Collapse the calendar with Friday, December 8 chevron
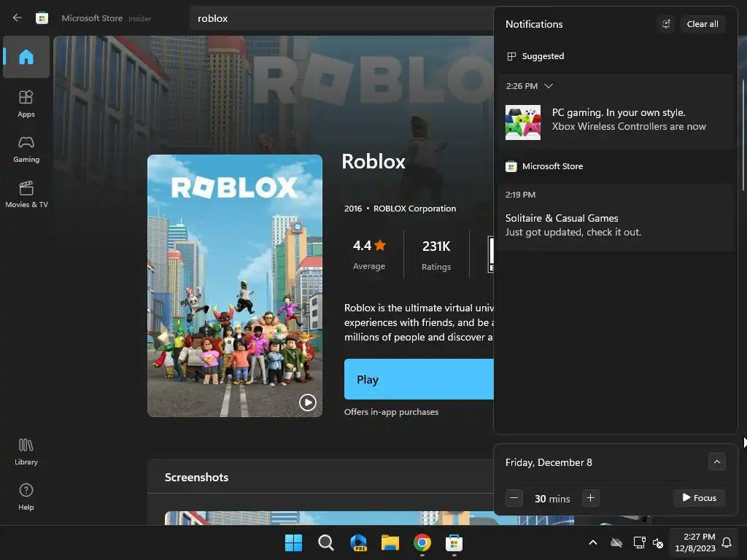747x560 pixels. tap(716, 462)
